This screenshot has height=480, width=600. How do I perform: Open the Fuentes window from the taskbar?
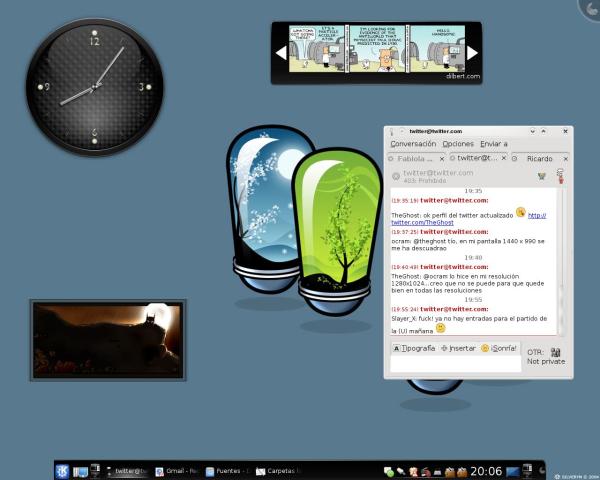[x=227, y=471]
